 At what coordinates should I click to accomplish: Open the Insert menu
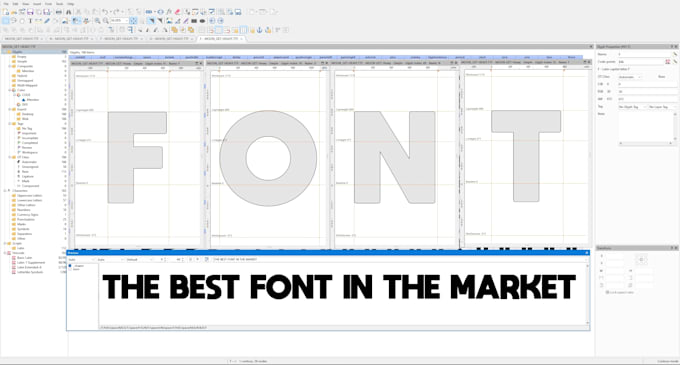(x=37, y=4)
